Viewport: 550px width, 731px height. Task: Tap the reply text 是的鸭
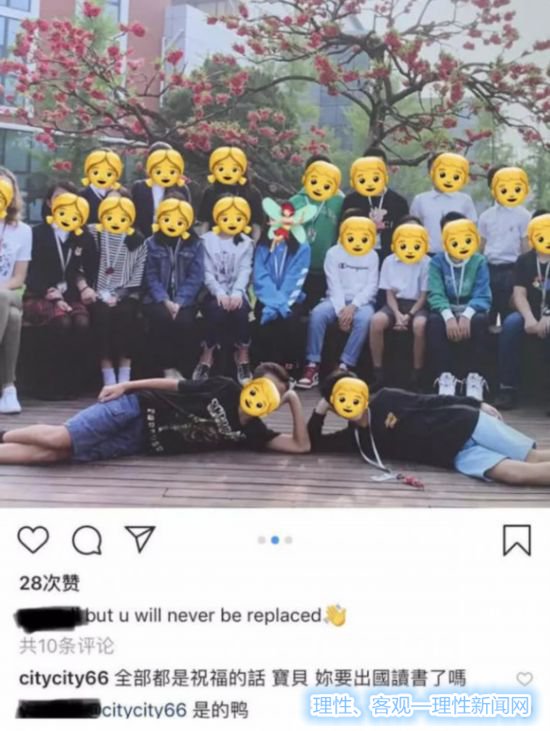click(x=220, y=710)
